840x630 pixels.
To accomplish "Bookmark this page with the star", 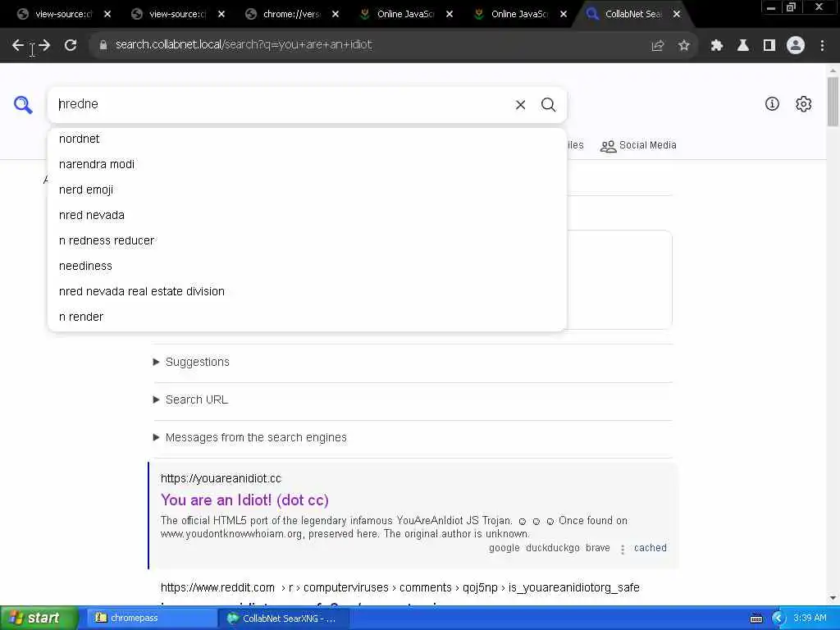I will [683, 46].
